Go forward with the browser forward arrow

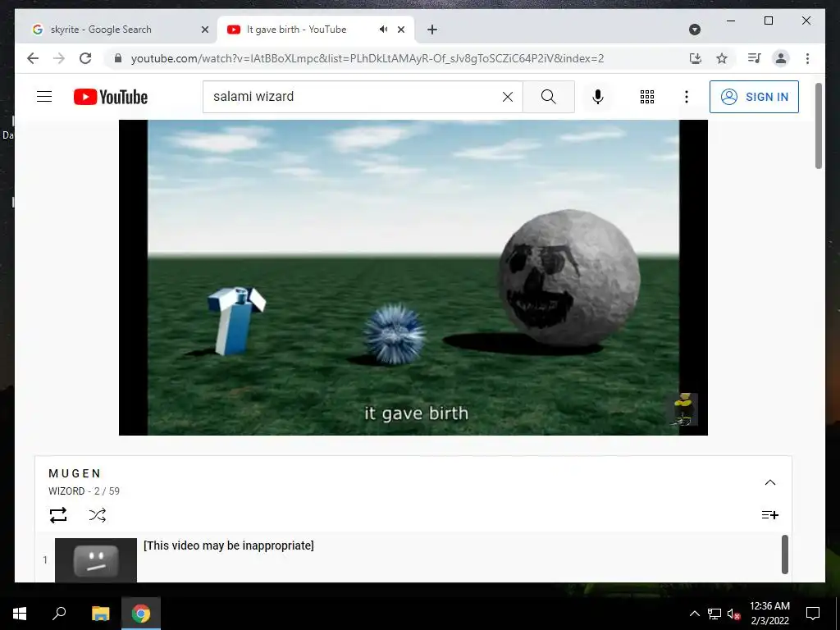click(59, 58)
